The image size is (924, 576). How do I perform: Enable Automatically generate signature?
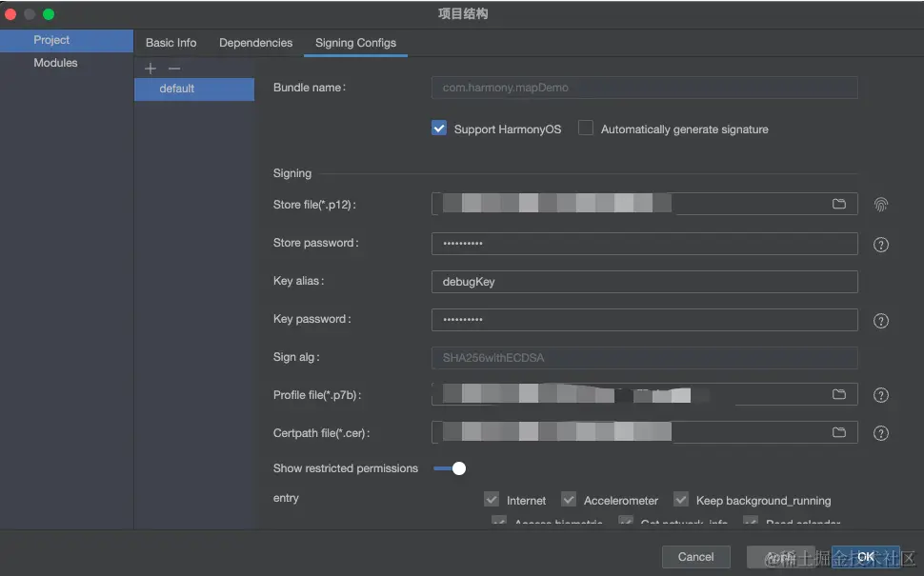[x=585, y=128]
